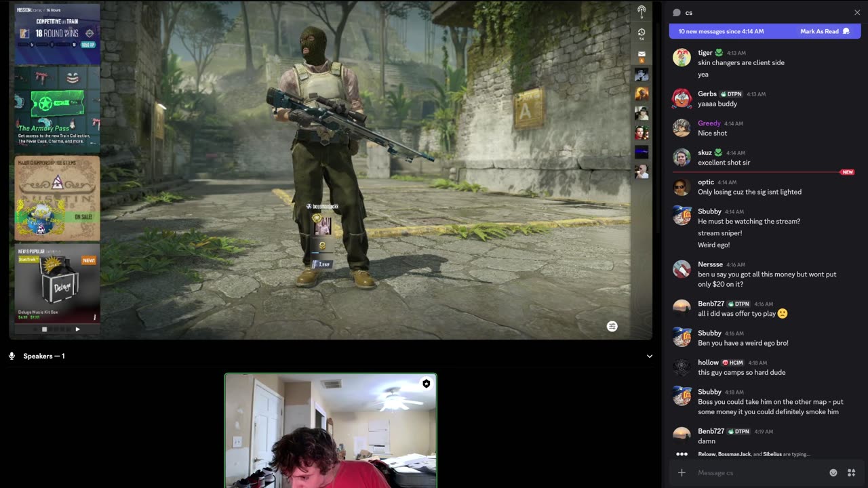Image resolution: width=868 pixels, height=488 pixels.
Task: Click the plus attachment icon
Action: (x=682, y=472)
